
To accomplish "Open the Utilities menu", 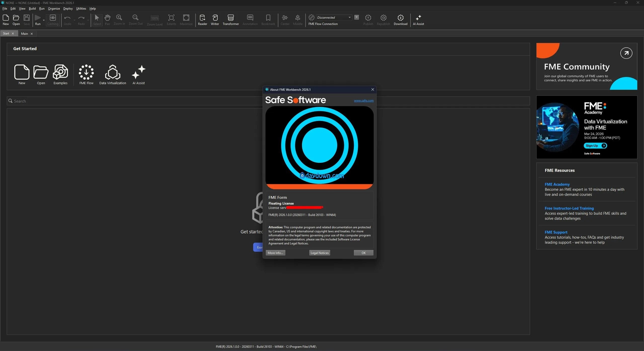I will pyautogui.click(x=81, y=9).
